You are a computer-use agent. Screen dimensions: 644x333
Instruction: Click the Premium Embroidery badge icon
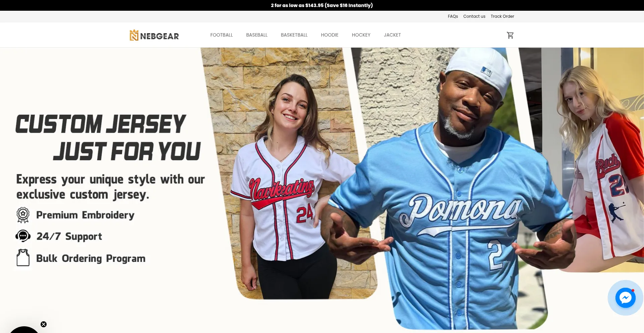pyautogui.click(x=23, y=215)
